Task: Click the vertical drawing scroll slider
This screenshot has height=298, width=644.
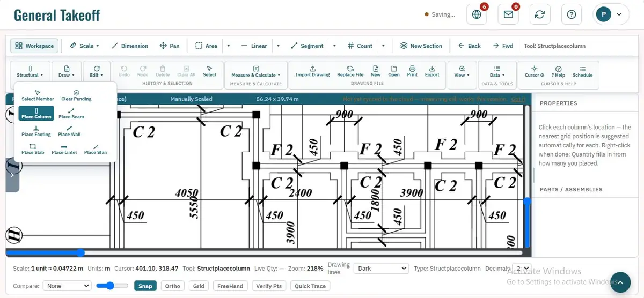Action: [x=528, y=175]
